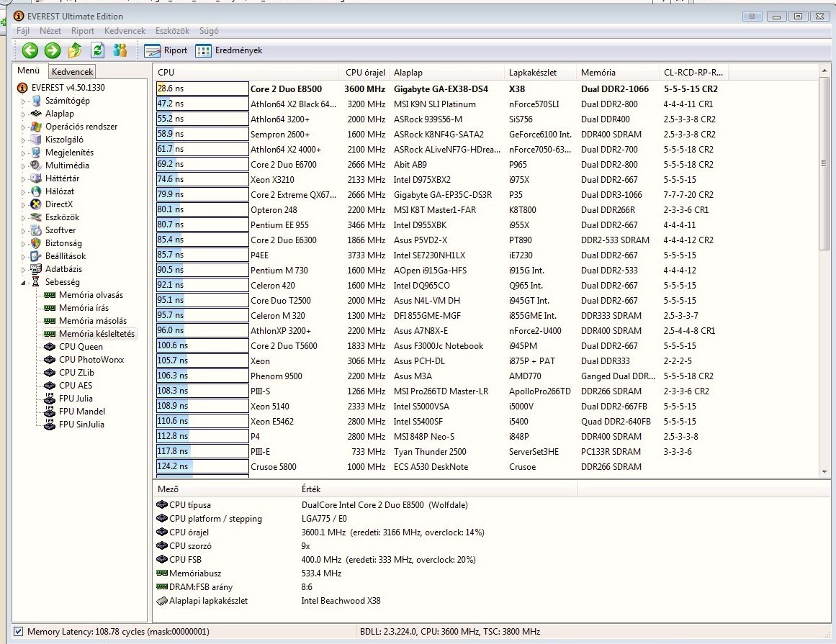This screenshot has height=644, width=836.
Task: Click the Refresh toolbar icon
Action: coord(97,50)
